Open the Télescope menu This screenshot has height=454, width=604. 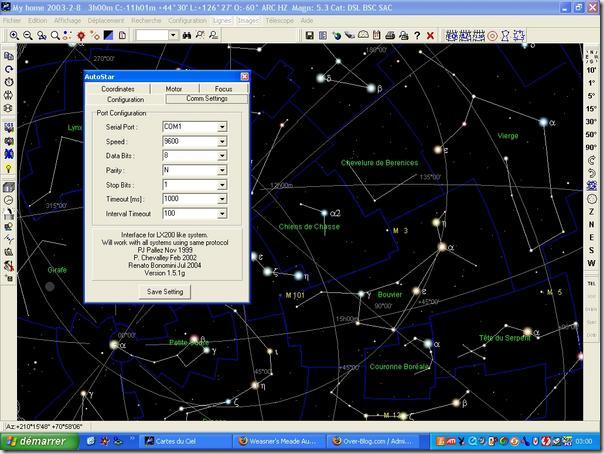[x=280, y=21]
